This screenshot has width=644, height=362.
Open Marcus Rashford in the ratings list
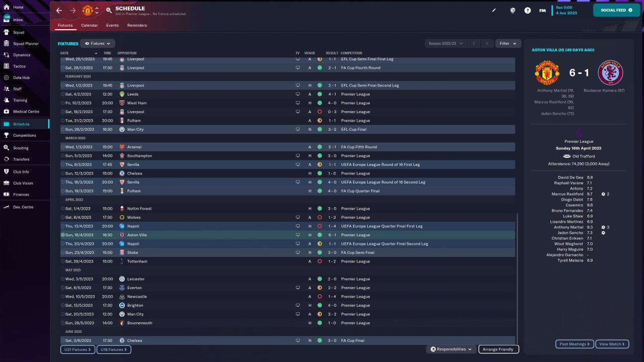568,194
